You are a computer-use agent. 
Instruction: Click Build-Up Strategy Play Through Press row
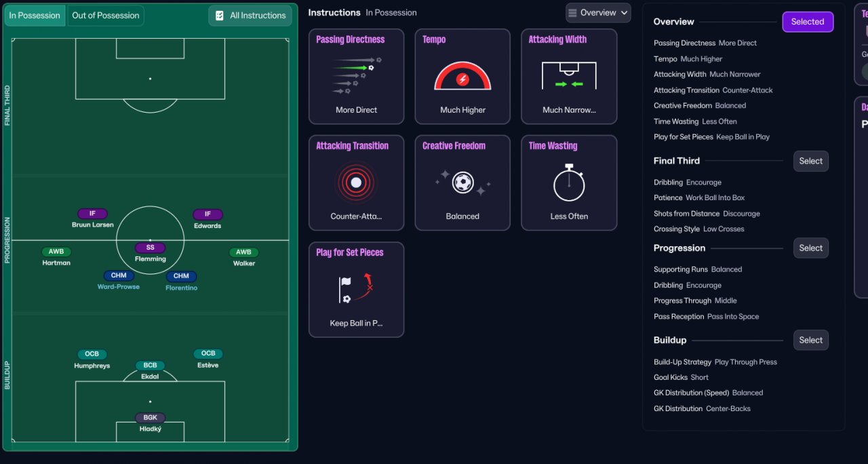715,362
